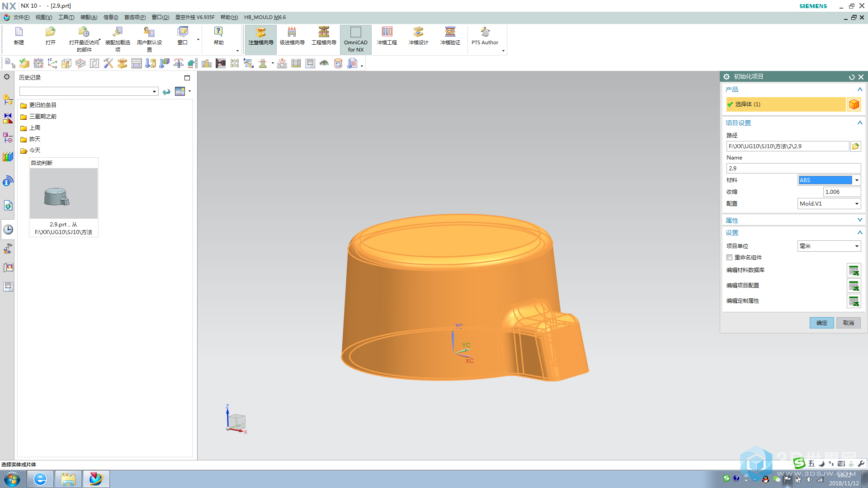868x488 pixels.
Task: Open the 工具(T) menu
Action: coord(66,17)
